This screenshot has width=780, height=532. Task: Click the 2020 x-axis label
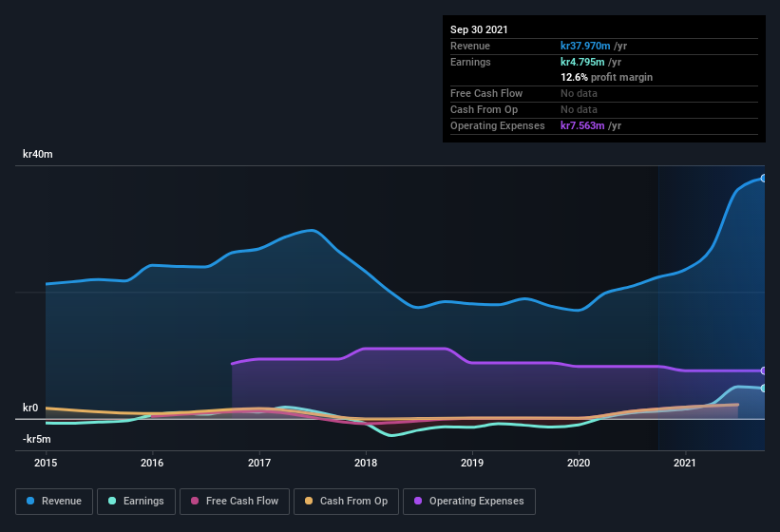579,463
